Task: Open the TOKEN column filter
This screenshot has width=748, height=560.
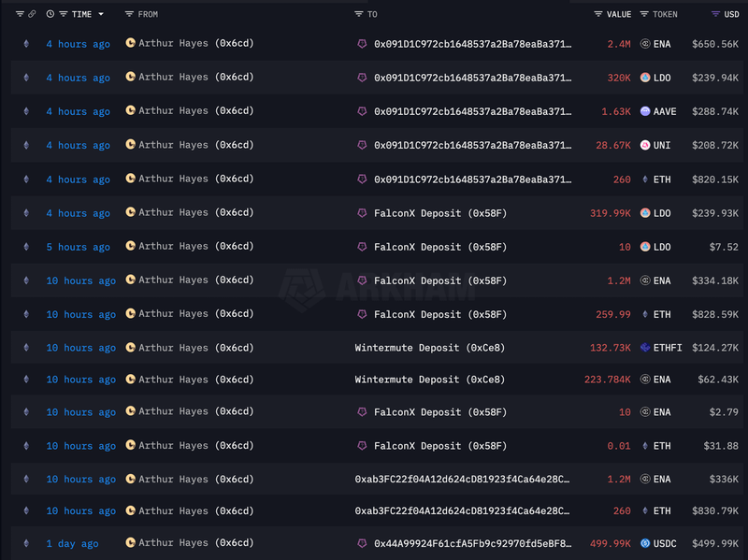Action: pyautogui.click(x=644, y=15)
